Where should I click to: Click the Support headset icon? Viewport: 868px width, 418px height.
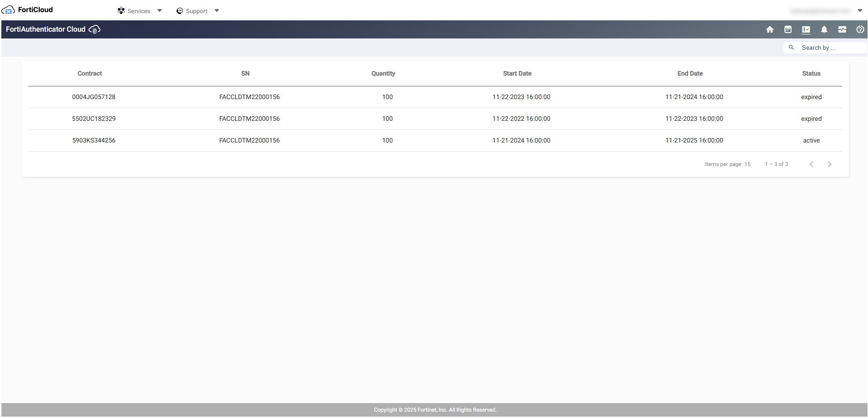pos(179,11)
